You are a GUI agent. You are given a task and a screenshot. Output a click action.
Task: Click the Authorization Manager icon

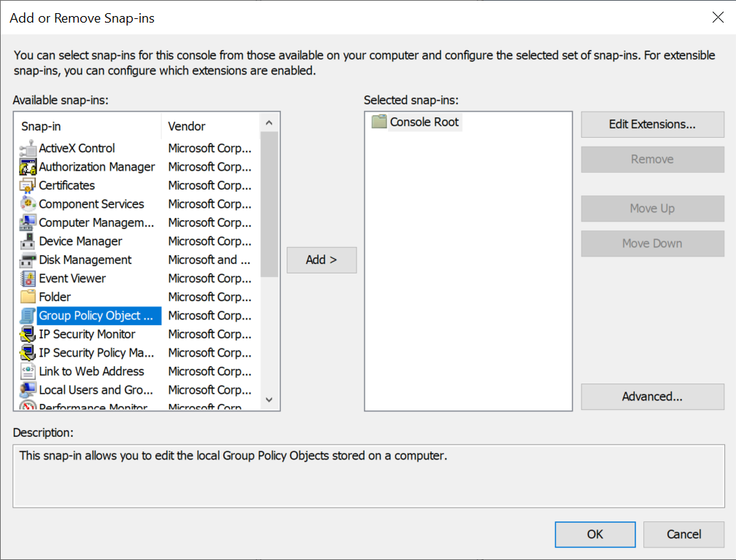28,167
